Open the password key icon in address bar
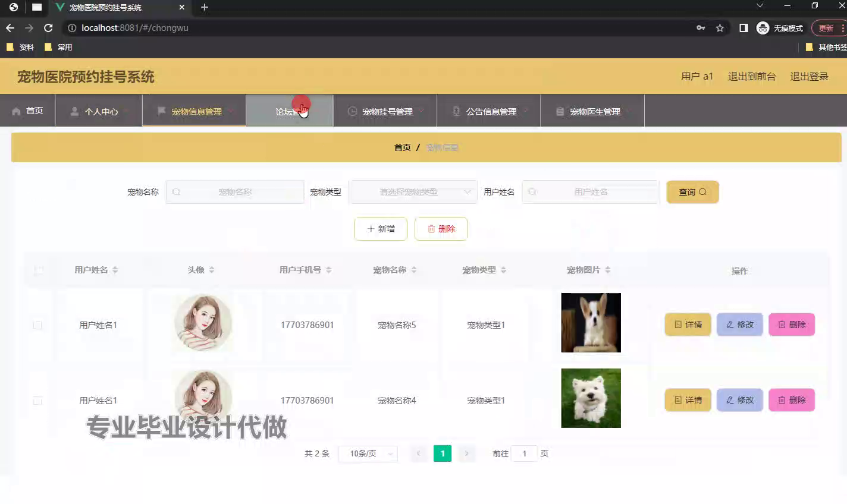This screenshot has width=847, height=504. coord(701,28)
